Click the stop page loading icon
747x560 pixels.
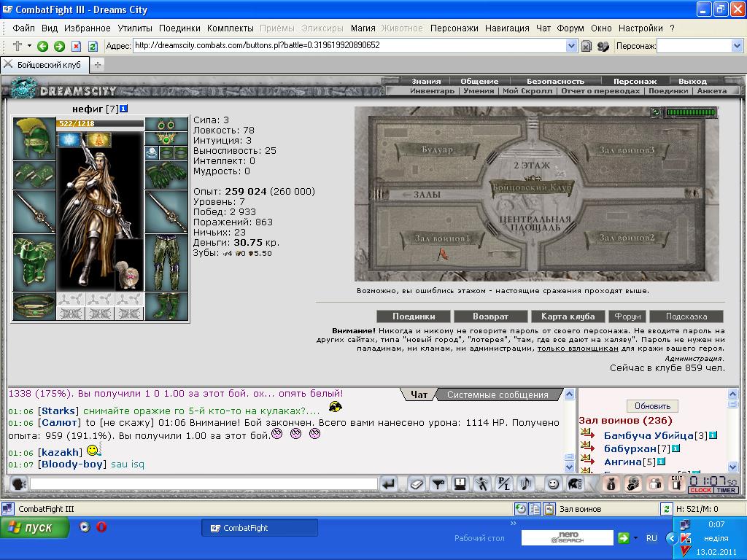[76, 46]
